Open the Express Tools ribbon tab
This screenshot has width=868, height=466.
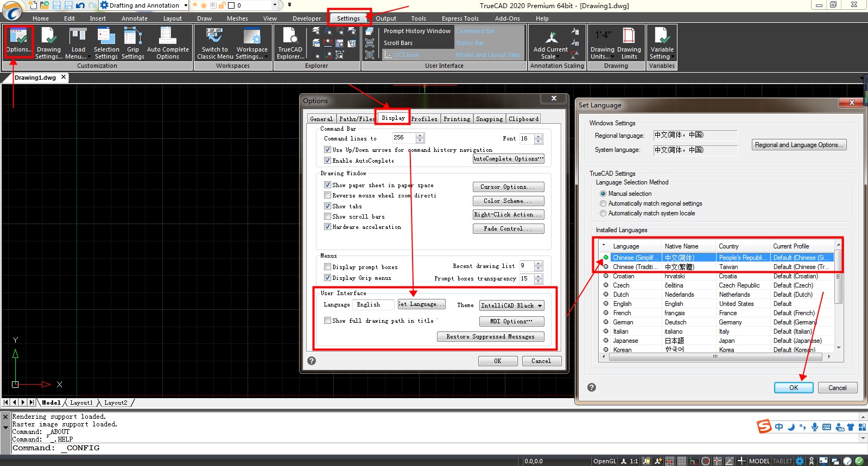[x=460, y=18]
